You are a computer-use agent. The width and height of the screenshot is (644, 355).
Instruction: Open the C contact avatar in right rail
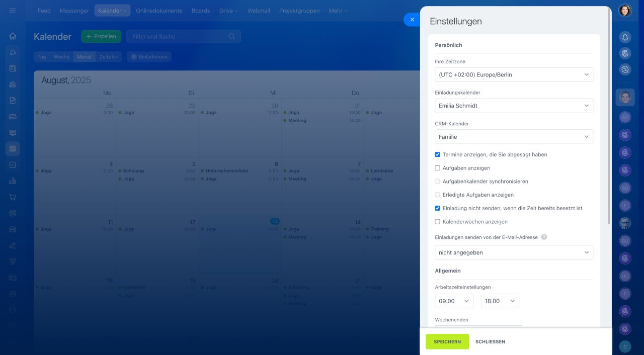coord(625,346)
